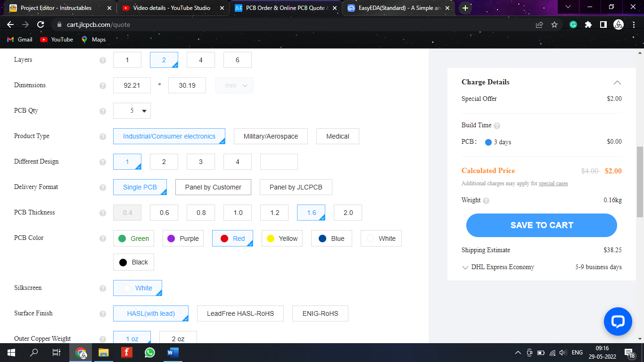Switch to YouTube Studio Video details tab
This screenshot has height=362, width=644.
173,8
